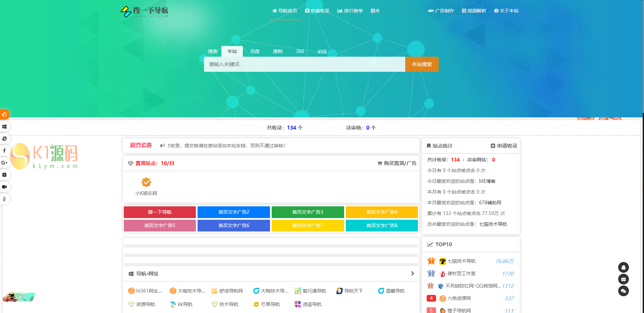Open the 678辅助网 link in statistics
The height and width of the screenshot is (313, 644).
click(x=490, y=203)
